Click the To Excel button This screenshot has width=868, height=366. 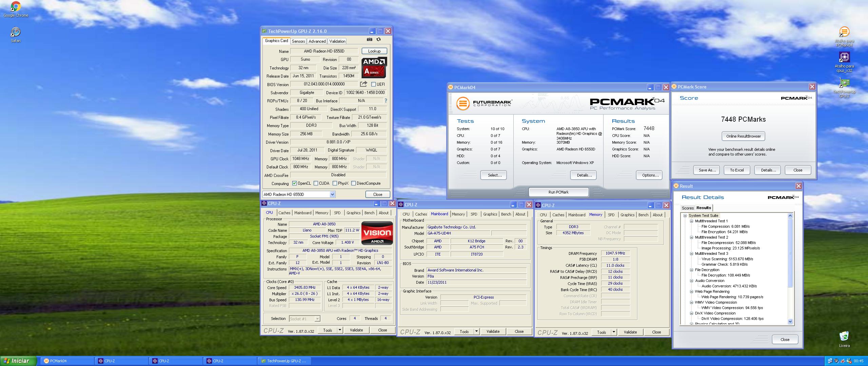(x=737, y=170)
